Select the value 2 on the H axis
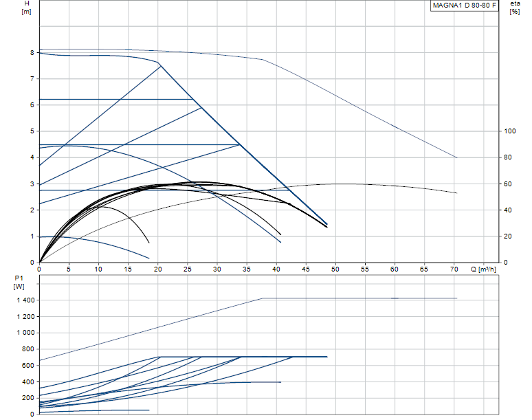532x420 pixels. (32, 210)
